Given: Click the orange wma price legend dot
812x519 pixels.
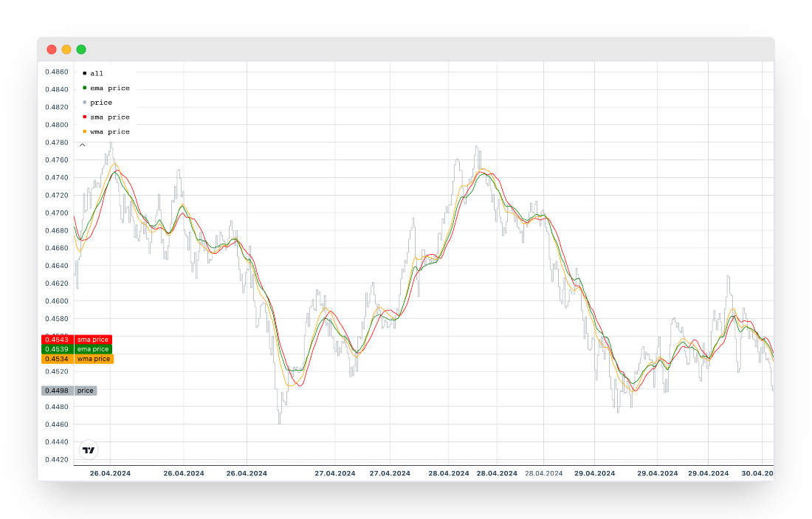Looking at the screenshot, I should [x=84, y=131].
